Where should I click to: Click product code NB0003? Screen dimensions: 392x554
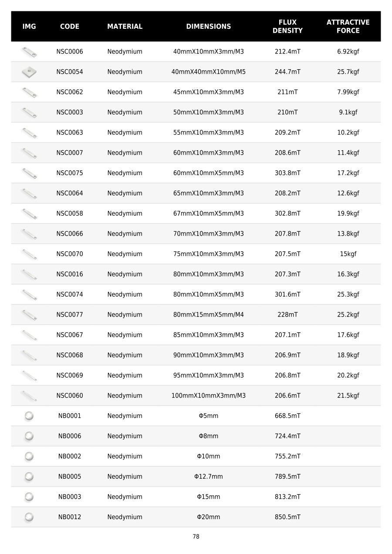(70, 497)
